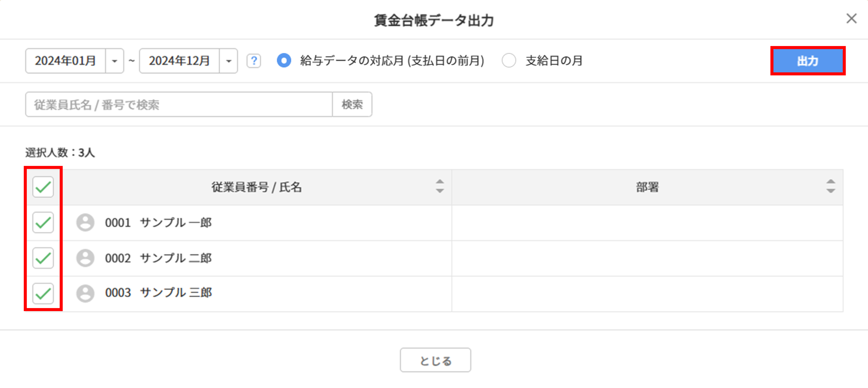Click the blue question mark help icon
This screenshot has width=868, height=388.
coord(254,61)
